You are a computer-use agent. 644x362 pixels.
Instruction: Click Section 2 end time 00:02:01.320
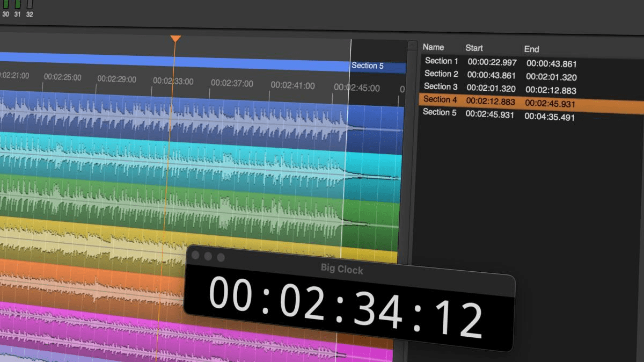pos(551,77)
